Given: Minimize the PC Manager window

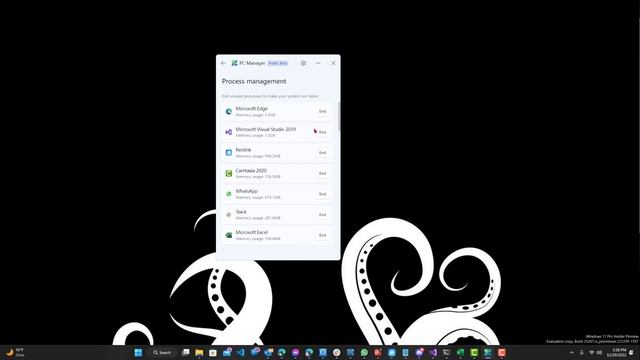Looking at the screenshot, I should point(318,63).
